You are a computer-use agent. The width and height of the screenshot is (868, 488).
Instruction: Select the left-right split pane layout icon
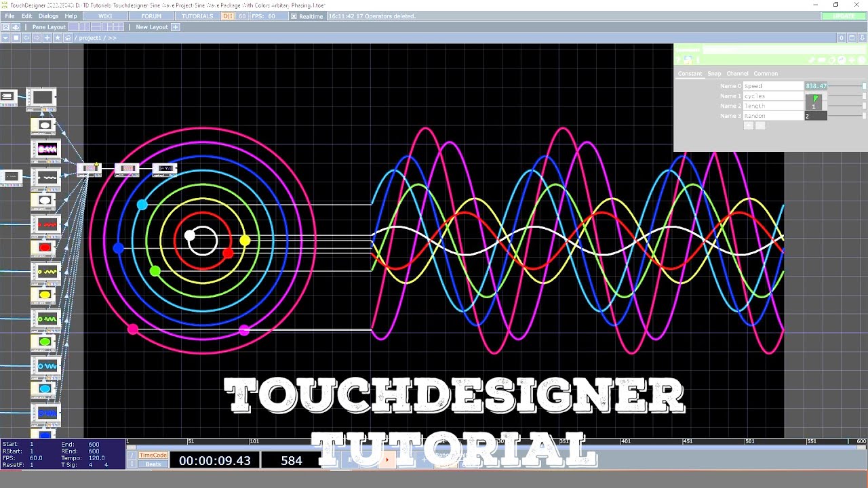(85, 27)
